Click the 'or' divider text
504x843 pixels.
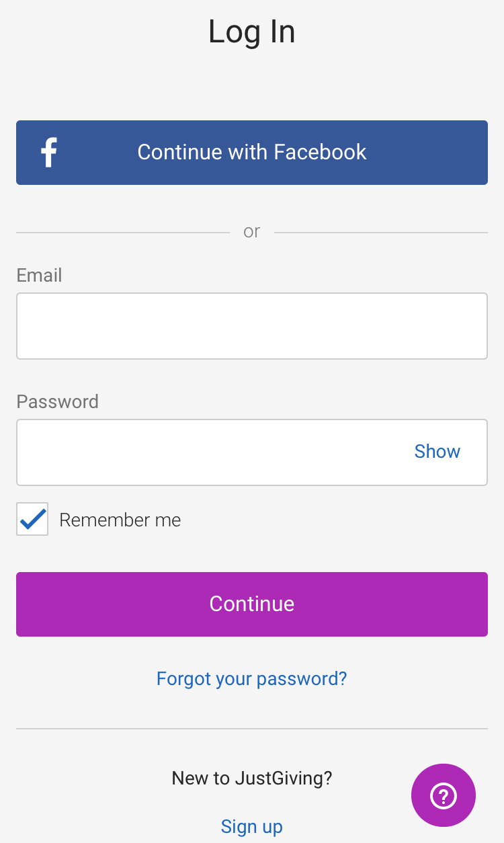click(x=252, y=232)
